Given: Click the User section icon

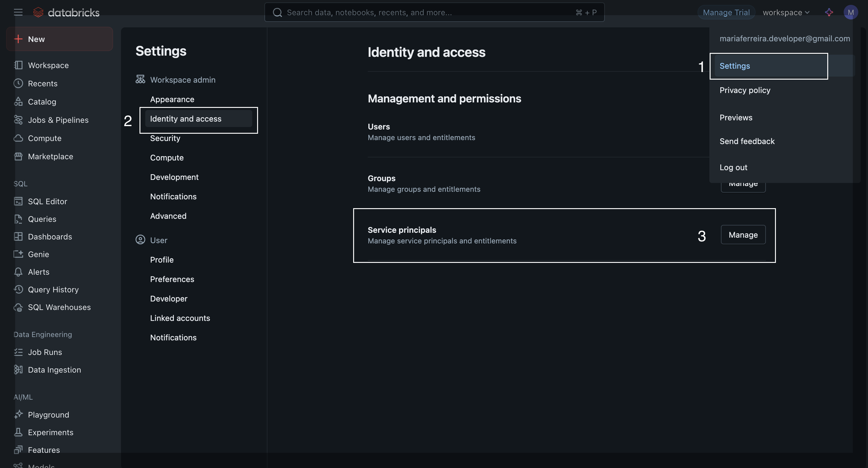Looking at the screenshot, I should point(140,240).
